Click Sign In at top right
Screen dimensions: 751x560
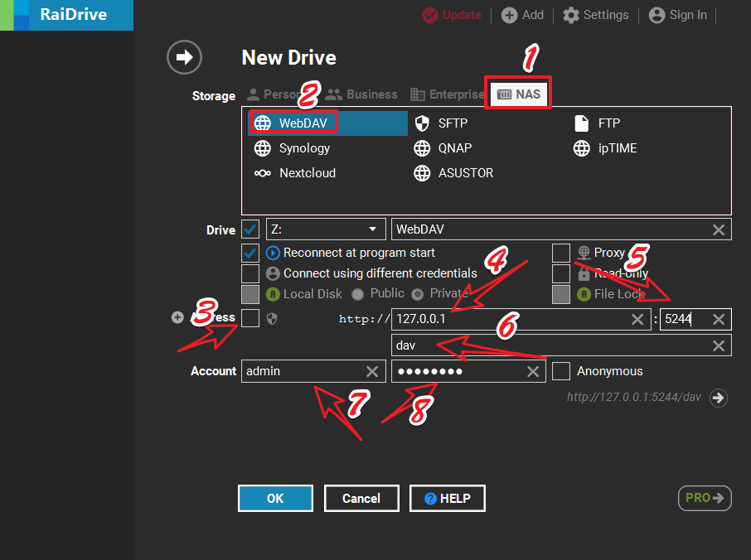click(678, 15)
